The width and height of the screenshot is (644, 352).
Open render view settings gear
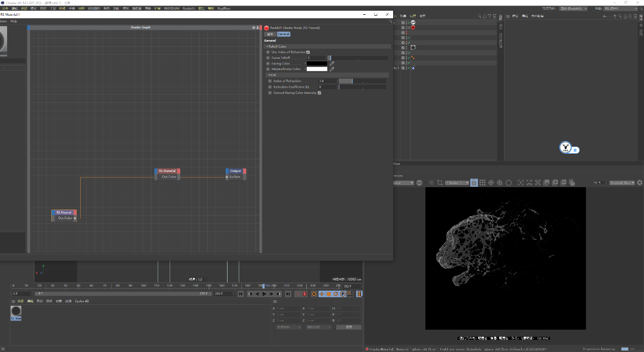639,183
